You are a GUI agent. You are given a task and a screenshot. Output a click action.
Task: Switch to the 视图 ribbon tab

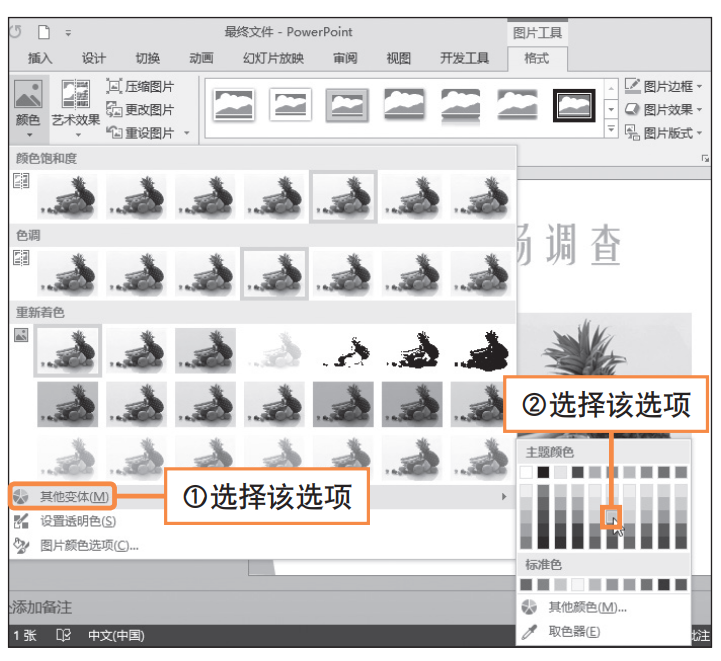click(398, 58)
